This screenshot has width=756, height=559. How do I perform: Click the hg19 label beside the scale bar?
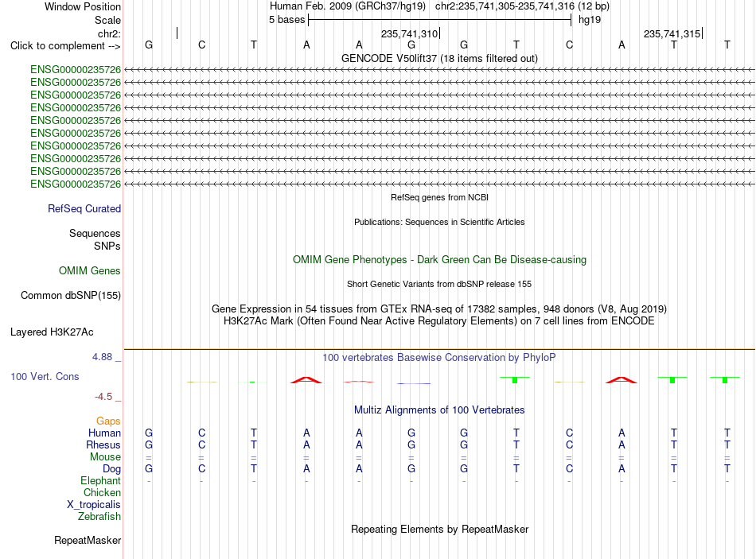click(590, 20)
